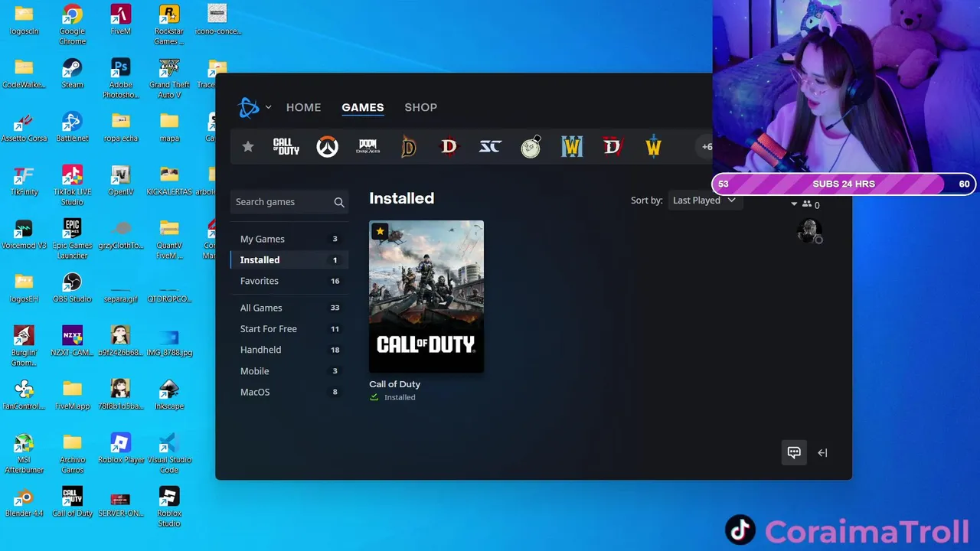Open the Call of Duty desktop shortcut
The height and width of the screenshot is (551, 980).
72,503
